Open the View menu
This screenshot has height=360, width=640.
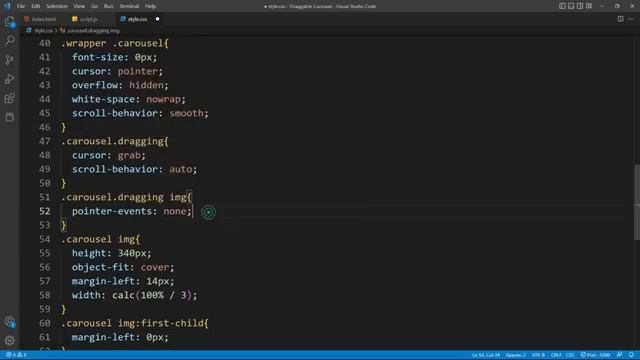click(79, 6)
